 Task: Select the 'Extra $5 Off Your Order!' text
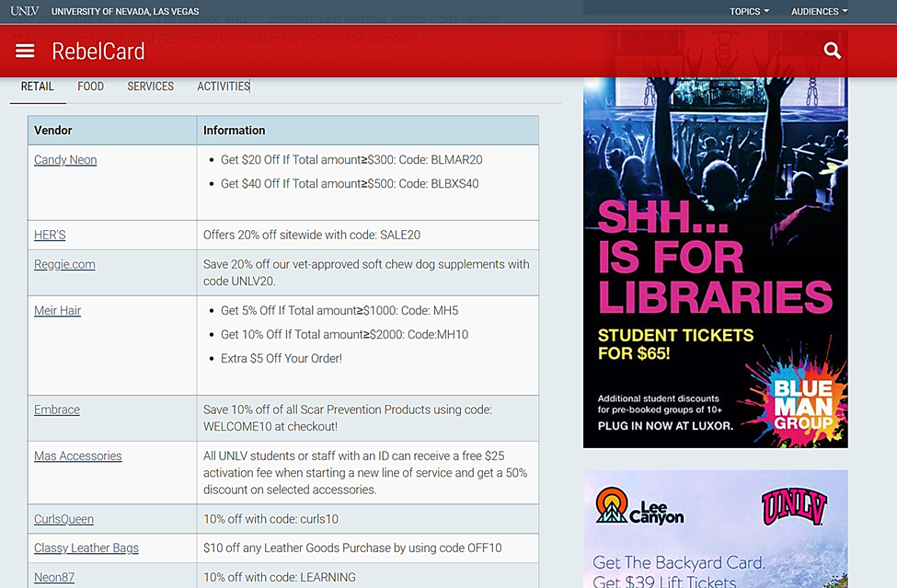pos(282,359)
